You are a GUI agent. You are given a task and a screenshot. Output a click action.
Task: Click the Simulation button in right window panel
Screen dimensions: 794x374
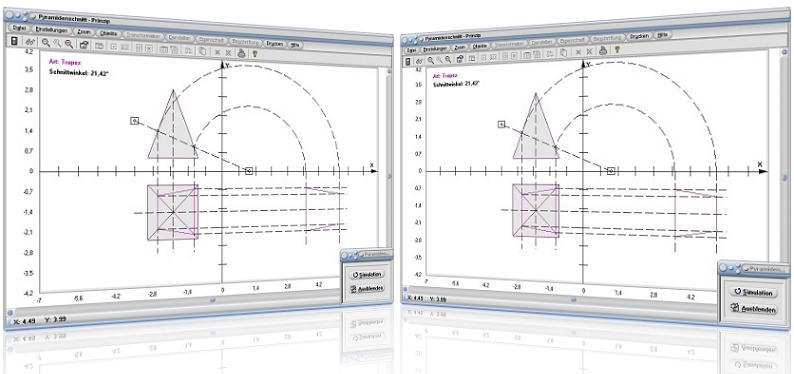tap(753, 293)
